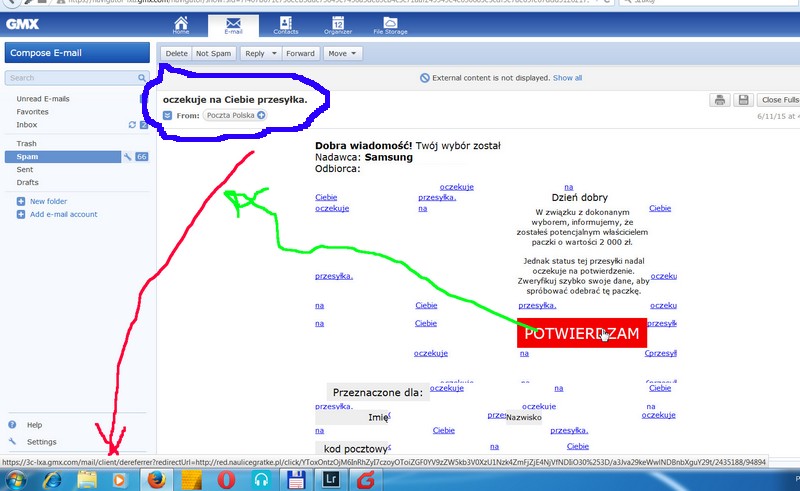Image resolution: width=800 pixels, height=491 pixels.
Task: Open the Trash folder
Action: (26, 143)
